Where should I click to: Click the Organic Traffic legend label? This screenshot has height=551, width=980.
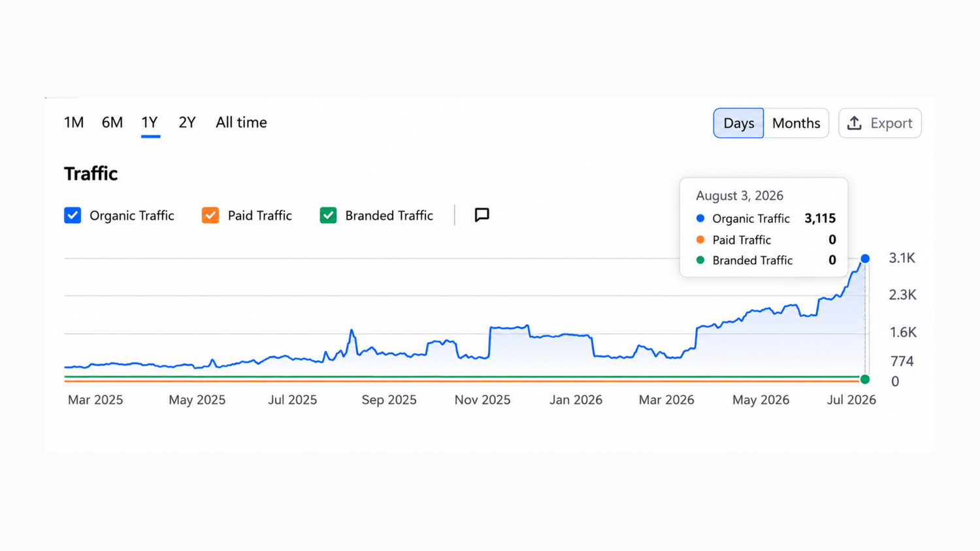[x=131, y=216]
